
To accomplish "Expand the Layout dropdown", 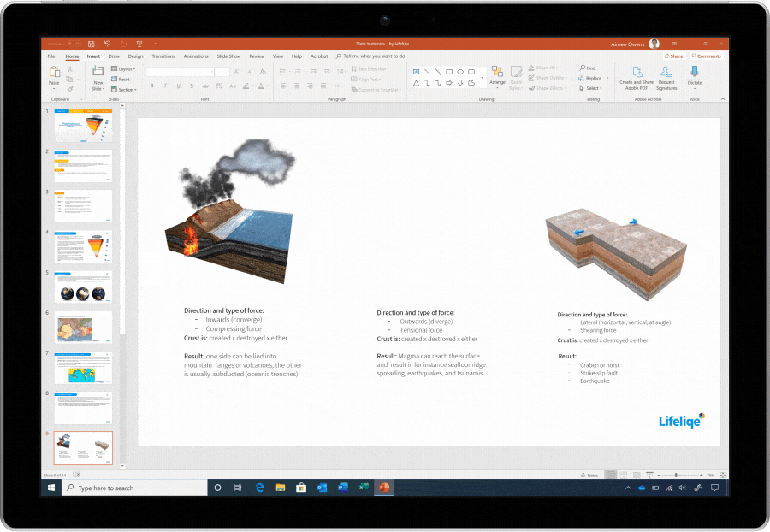I will 127,69.
